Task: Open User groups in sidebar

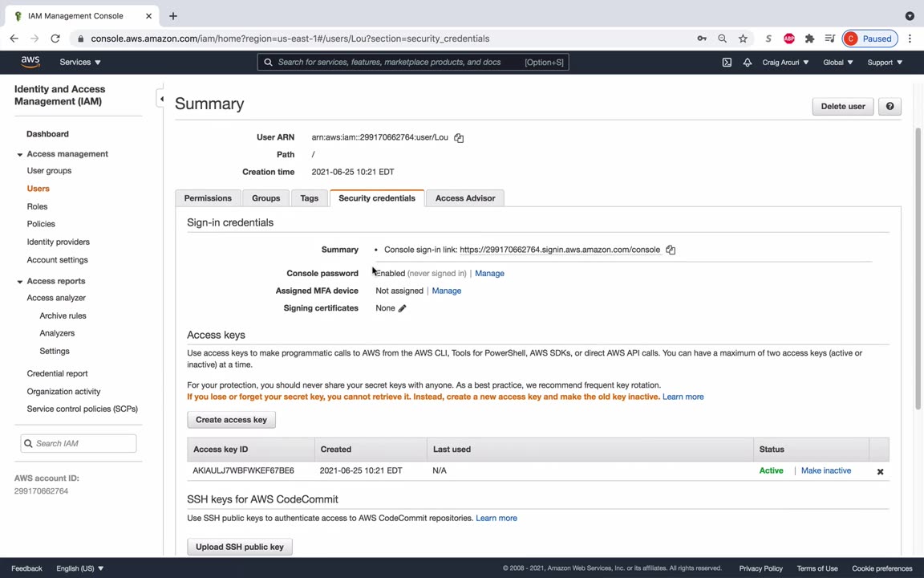Action: 50,170
